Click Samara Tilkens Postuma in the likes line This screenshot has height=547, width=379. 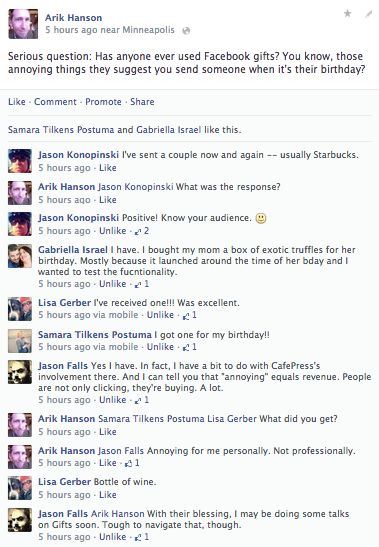click(x=61, y=130)
